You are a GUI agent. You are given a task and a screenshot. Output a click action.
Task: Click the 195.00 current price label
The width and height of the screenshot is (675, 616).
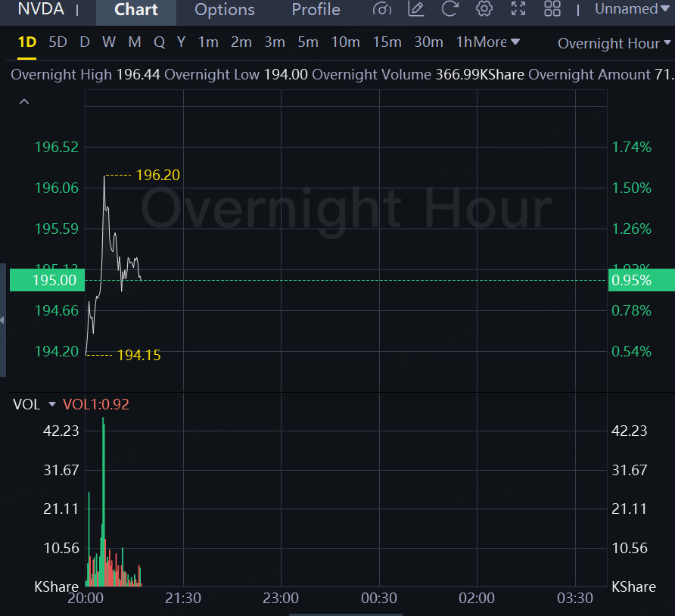[48, 280]
